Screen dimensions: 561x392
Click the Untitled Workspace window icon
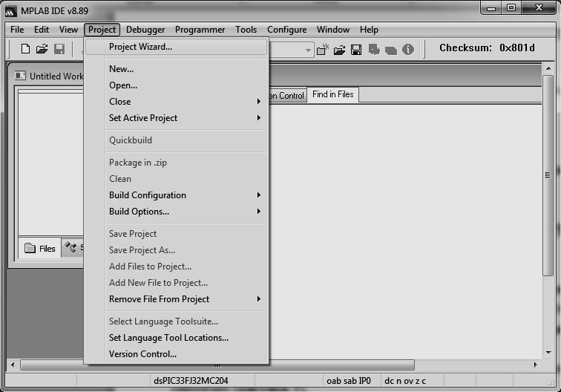[x=20, y=76]
